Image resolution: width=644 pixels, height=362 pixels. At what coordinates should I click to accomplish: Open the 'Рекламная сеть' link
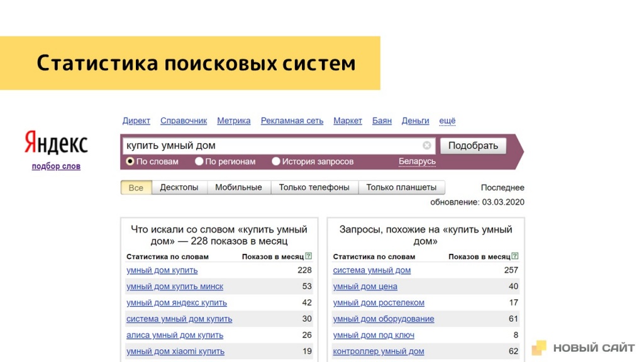[291, 121]
